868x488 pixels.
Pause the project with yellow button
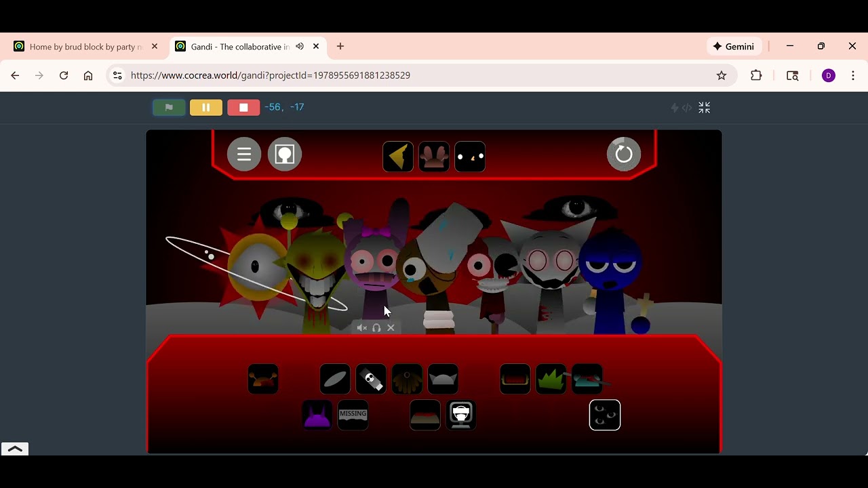[206, 107]
